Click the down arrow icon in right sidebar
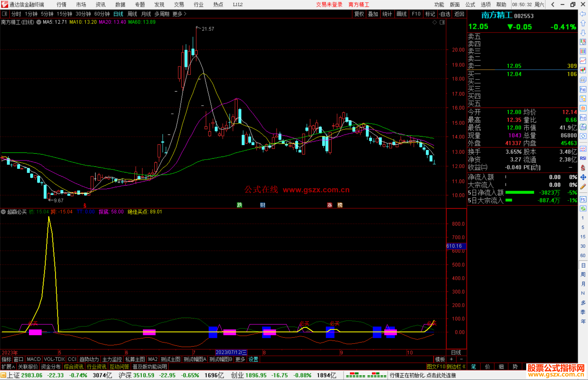The image size is (588, 380). click(x=583, y=33)
